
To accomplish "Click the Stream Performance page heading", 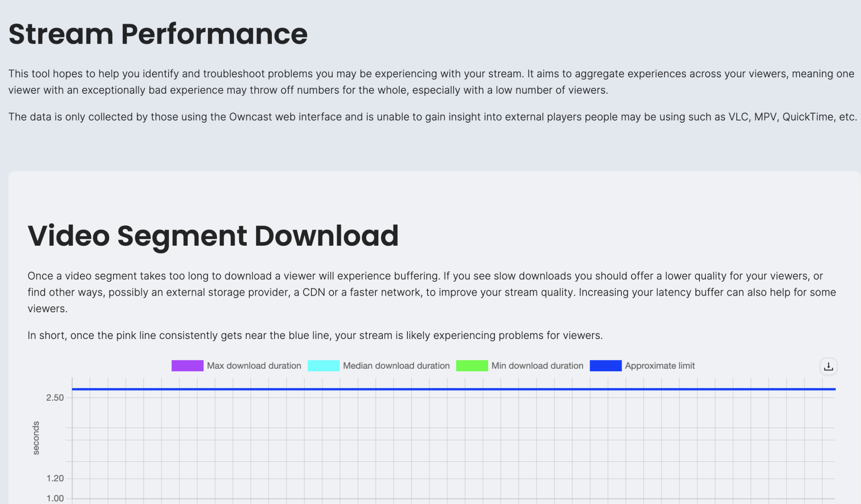I will coord(158,34).
